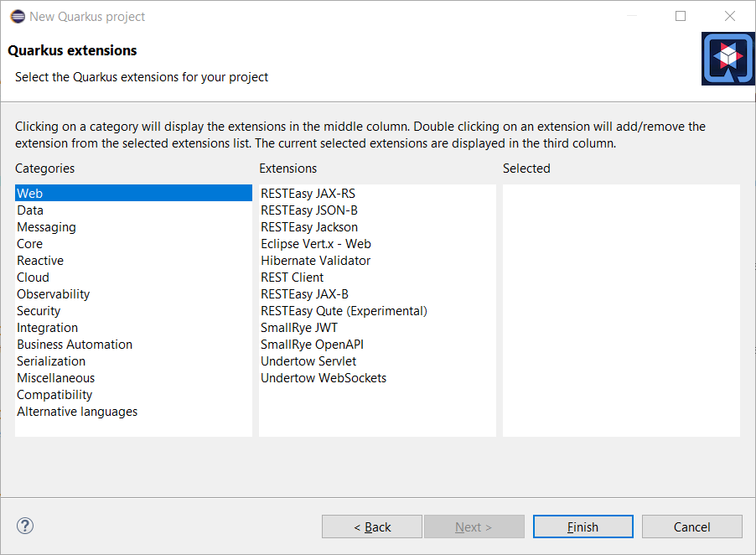The width and height of the screenshot is (756, 555).
Task: Go back to the previous wizard page
Action: (372, 526)
